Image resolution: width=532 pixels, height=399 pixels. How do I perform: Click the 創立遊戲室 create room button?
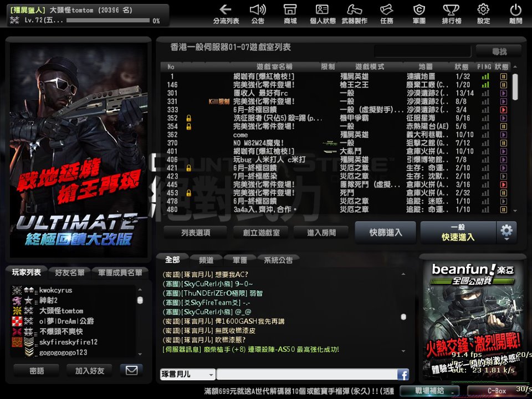261,232
